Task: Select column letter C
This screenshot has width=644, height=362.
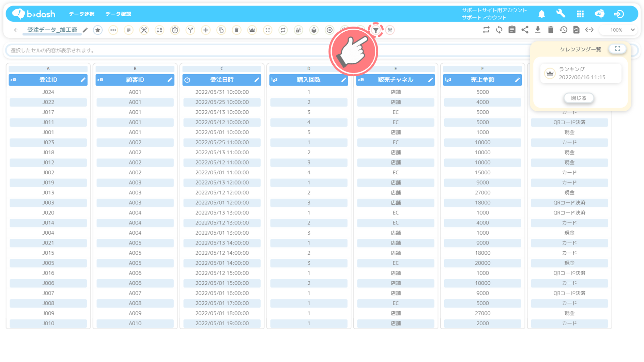Action: (222, 68)
